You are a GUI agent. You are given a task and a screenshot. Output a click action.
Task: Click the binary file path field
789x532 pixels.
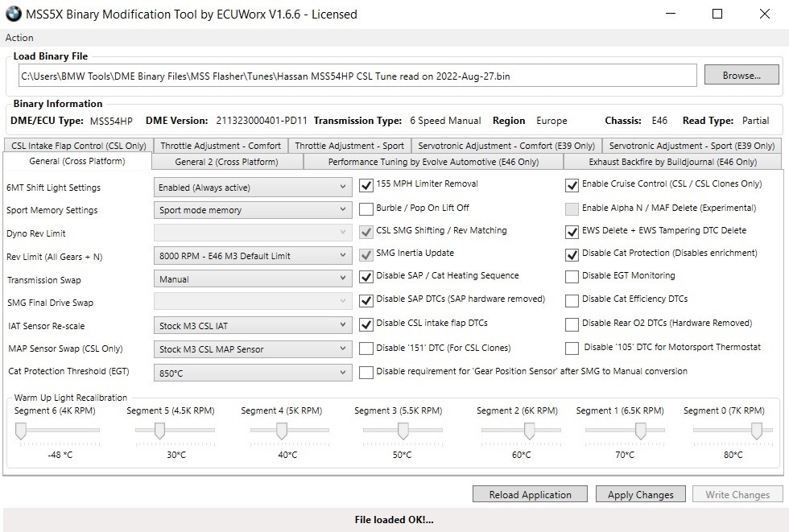[357, 76]
